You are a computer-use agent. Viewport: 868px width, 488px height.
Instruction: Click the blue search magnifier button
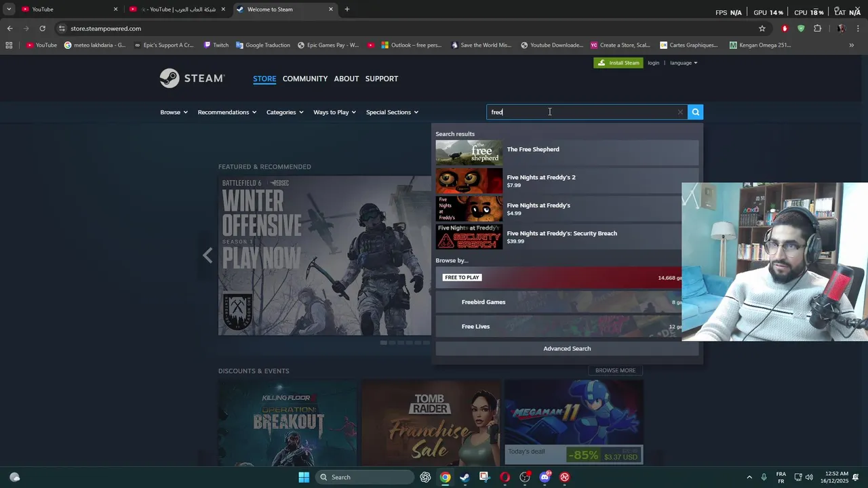(x=695, y=112)
